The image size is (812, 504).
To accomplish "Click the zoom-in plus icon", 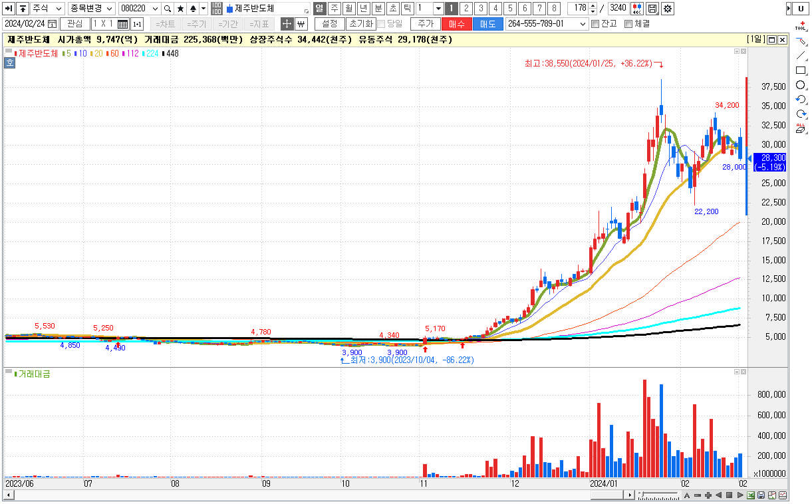I will [708, 495].
